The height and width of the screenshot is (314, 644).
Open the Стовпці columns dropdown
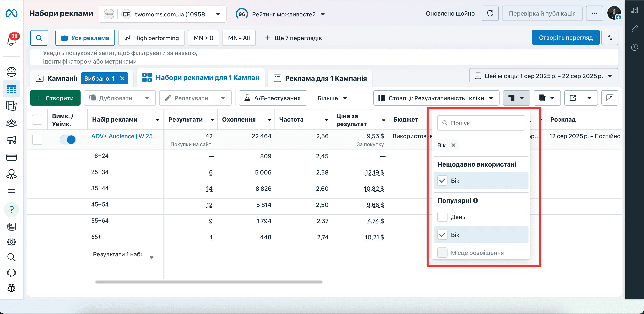(x=436, y=98)
